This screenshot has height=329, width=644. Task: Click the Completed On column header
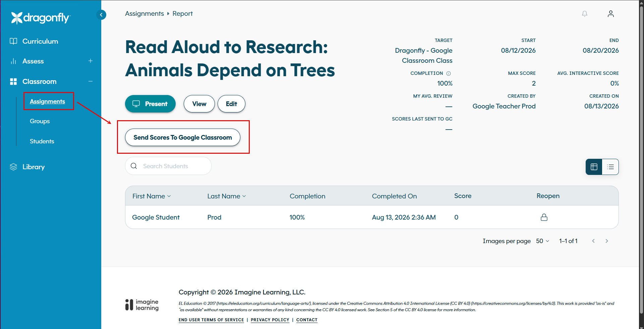pyautogui.click(x=394, y=196)
